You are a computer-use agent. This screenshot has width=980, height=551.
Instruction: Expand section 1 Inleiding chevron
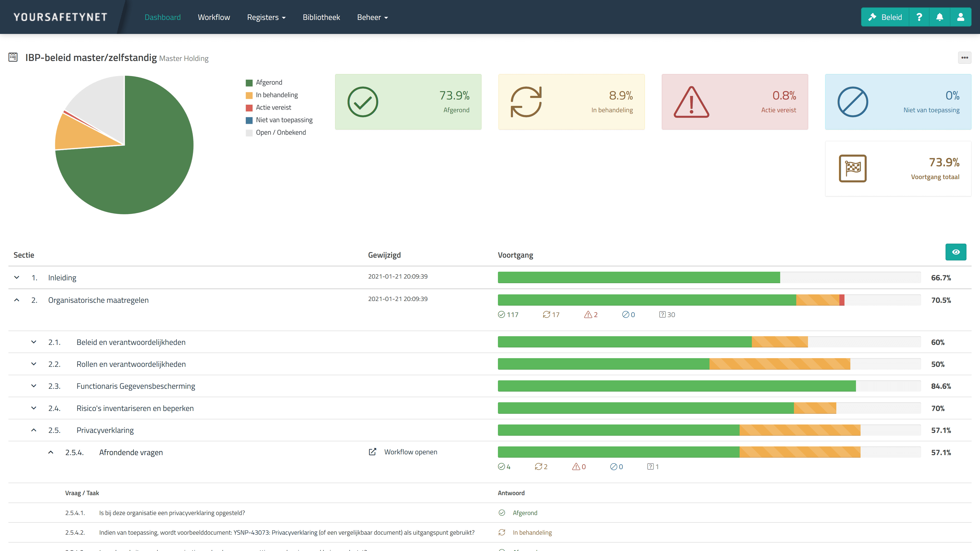click(x=17, y=278)
